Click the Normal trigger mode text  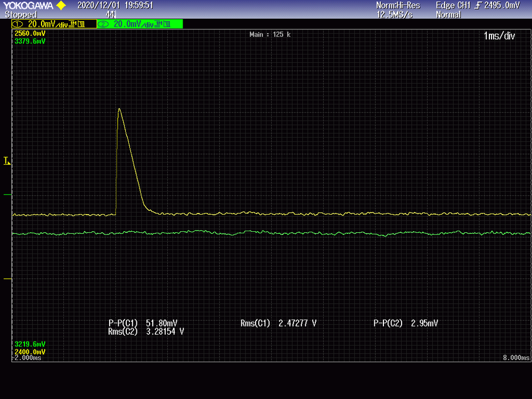[x=448, y=14]
